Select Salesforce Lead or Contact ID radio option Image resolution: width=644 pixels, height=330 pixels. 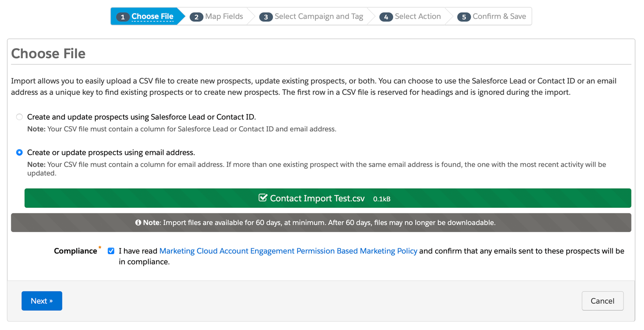[19, 117]
